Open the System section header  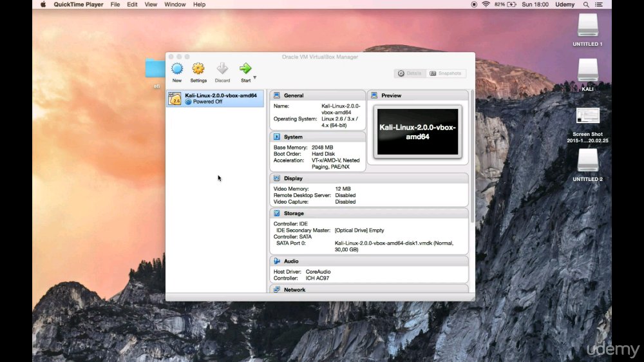pyautogui.click(x=317, y=137)
